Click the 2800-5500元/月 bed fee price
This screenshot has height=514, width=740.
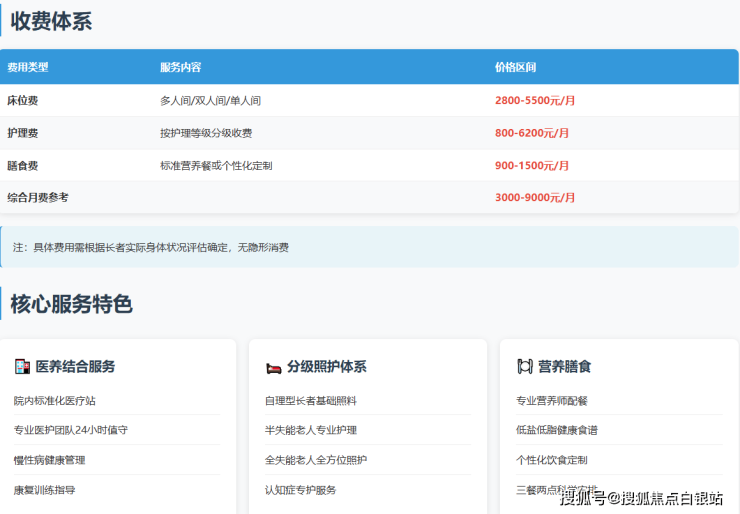click(535, 101)
